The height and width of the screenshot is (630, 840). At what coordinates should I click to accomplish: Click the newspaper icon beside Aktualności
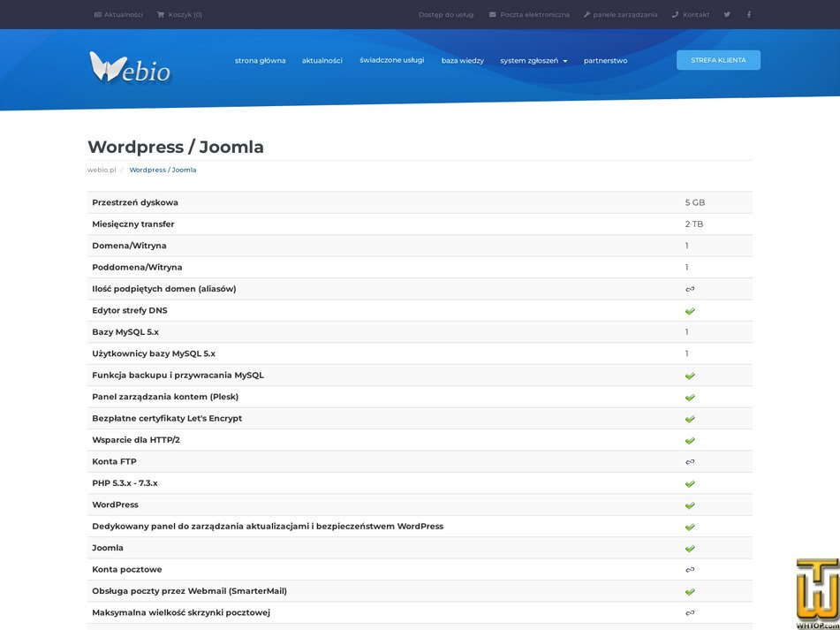click(97, 14)
